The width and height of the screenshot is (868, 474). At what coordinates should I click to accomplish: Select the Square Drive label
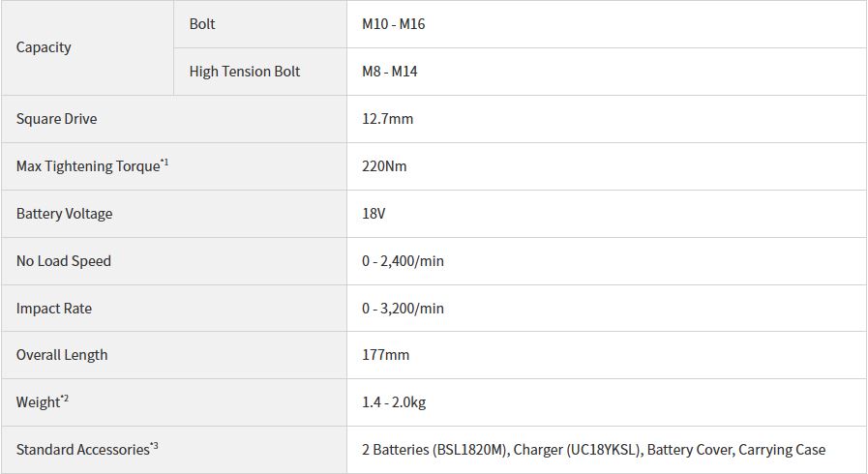(x=56, y=119)
